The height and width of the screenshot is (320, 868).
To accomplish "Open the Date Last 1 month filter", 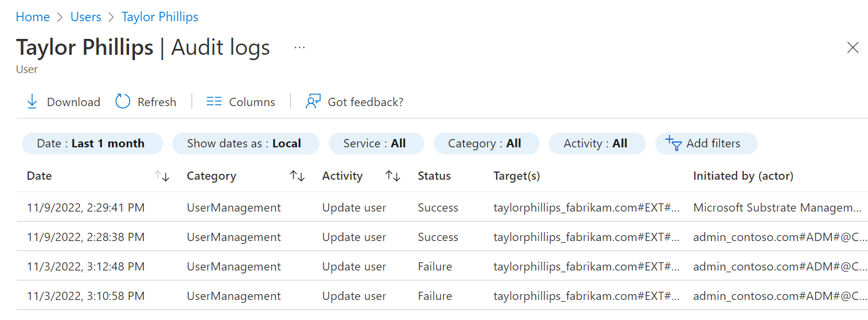I will [91, 143].
